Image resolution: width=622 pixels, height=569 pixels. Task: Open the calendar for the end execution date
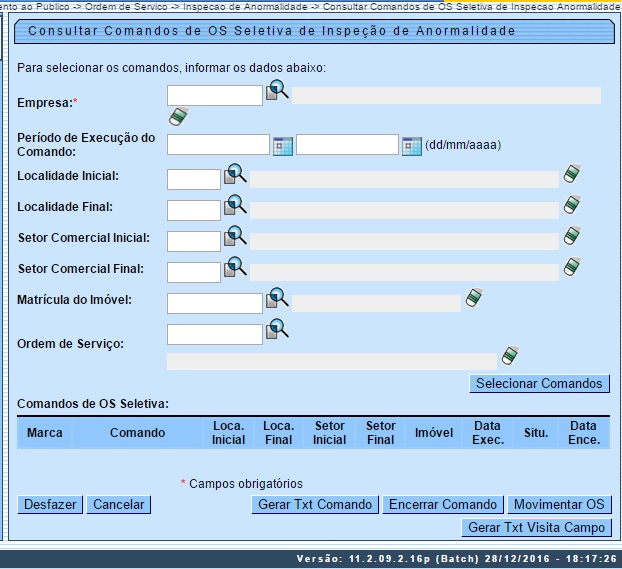coord(411,145)
